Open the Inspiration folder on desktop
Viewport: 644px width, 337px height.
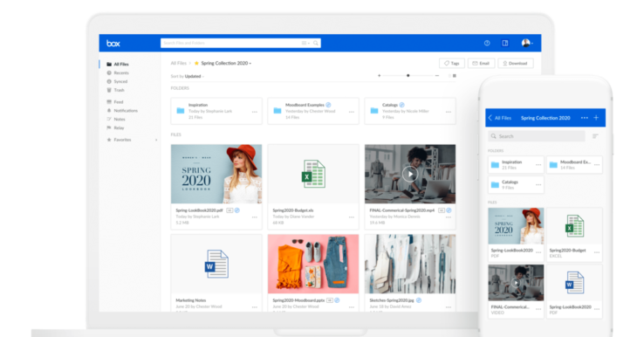[x=216, y=111]
